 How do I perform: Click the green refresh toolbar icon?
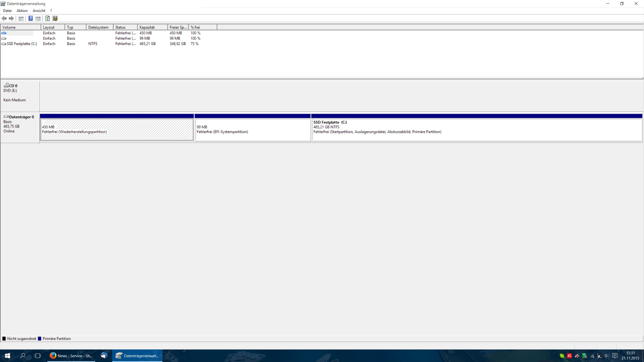[x=48, y=18]
